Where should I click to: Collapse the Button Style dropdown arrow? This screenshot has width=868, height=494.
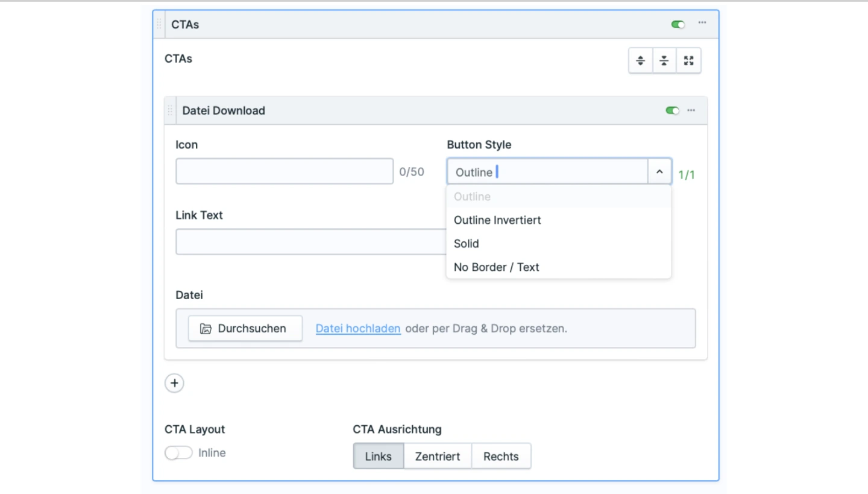[x=659, y=172]
